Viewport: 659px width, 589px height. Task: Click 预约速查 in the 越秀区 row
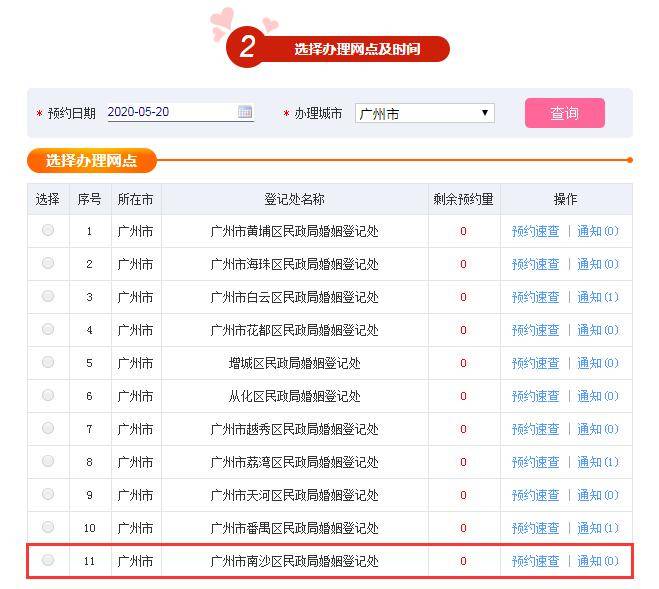click(535, 429)
